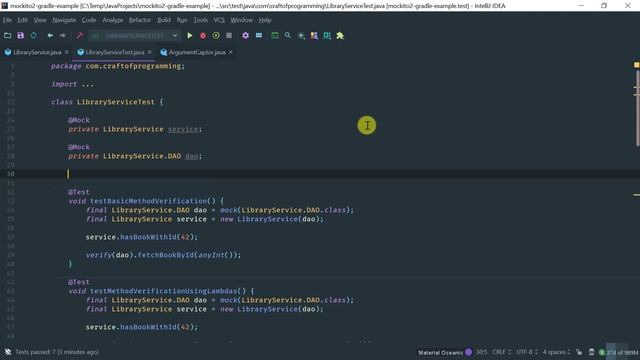Click the yellow puzzle-piece plugin icon
The width and height of the screenshot is (640, 360).
[x=340, y=36]
